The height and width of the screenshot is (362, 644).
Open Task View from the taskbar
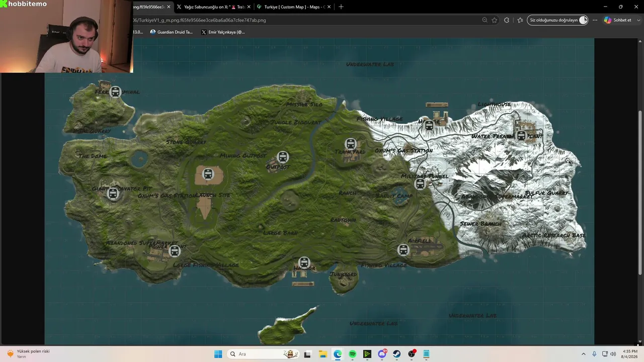[x=307, y=354]
